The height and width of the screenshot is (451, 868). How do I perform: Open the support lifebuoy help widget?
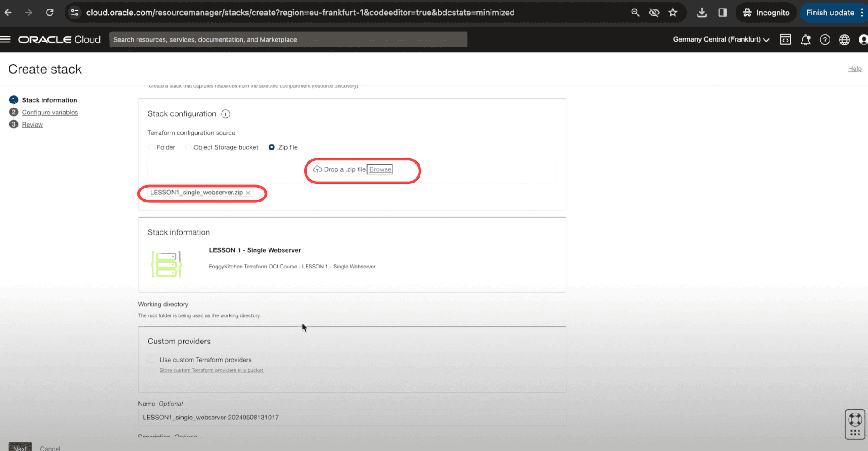(855, 419)
